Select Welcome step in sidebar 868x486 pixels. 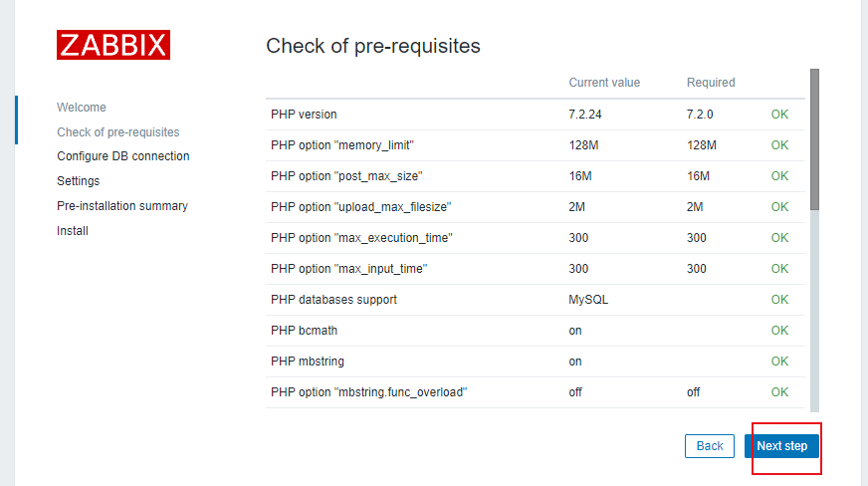pos(82,108)
